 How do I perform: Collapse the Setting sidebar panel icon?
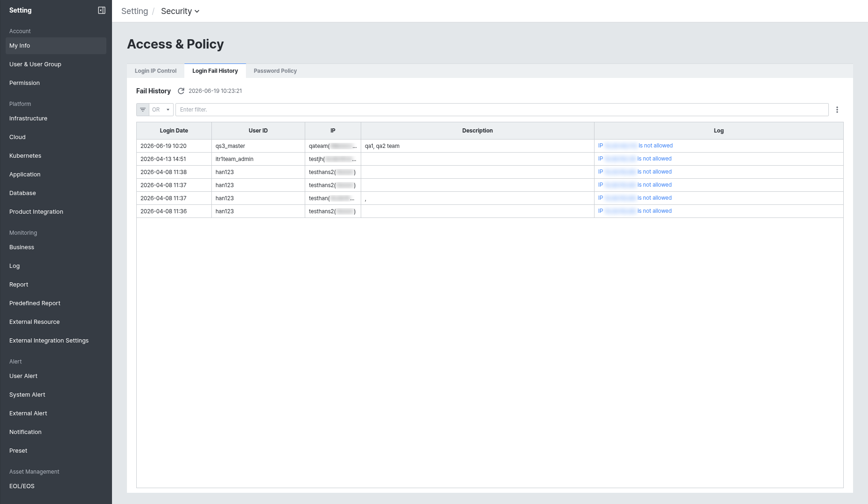pos(102,10)
